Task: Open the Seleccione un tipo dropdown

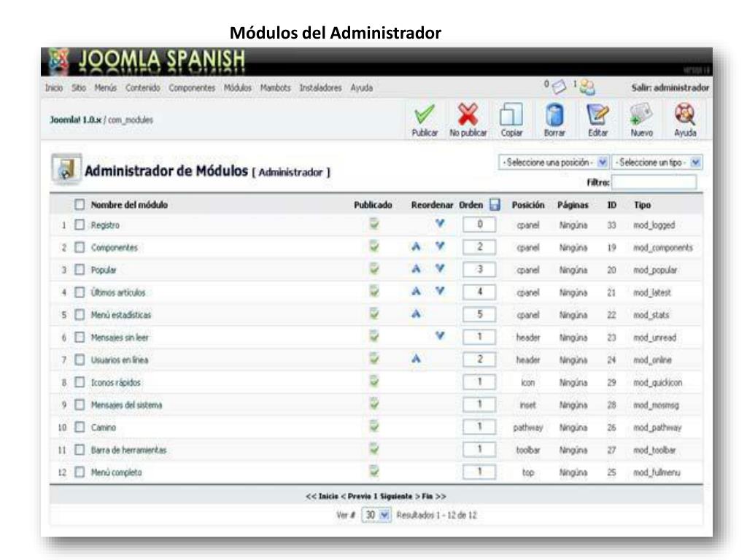Action: click(x=657, y=163)
